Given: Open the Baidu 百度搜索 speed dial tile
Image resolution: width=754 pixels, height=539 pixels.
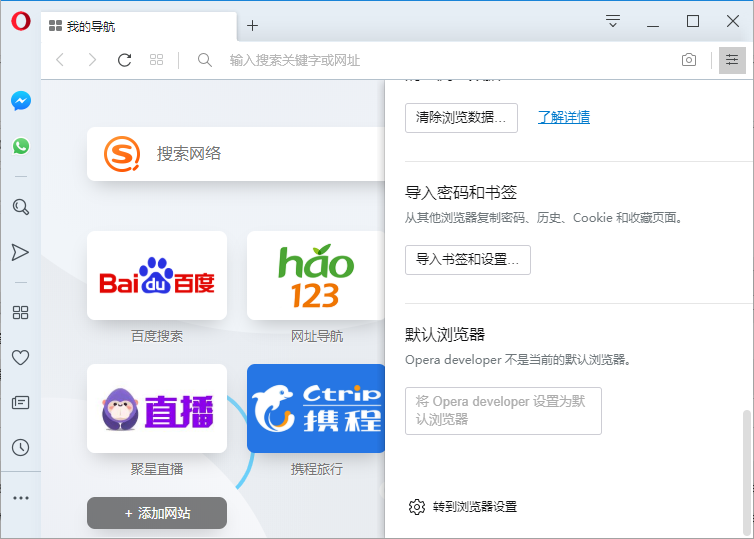Looking at the screenshot, I should point(157,276).
